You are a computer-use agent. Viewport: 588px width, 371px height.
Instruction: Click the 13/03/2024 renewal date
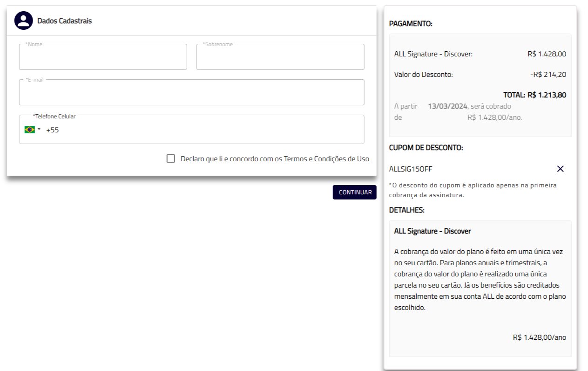pos(447,106)
